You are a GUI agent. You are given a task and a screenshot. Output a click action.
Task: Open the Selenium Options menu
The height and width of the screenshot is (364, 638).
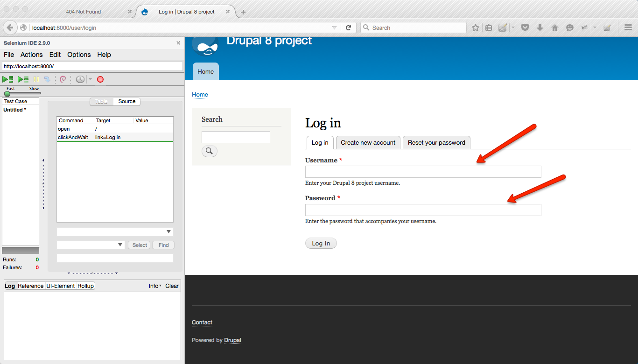[79, 55]
